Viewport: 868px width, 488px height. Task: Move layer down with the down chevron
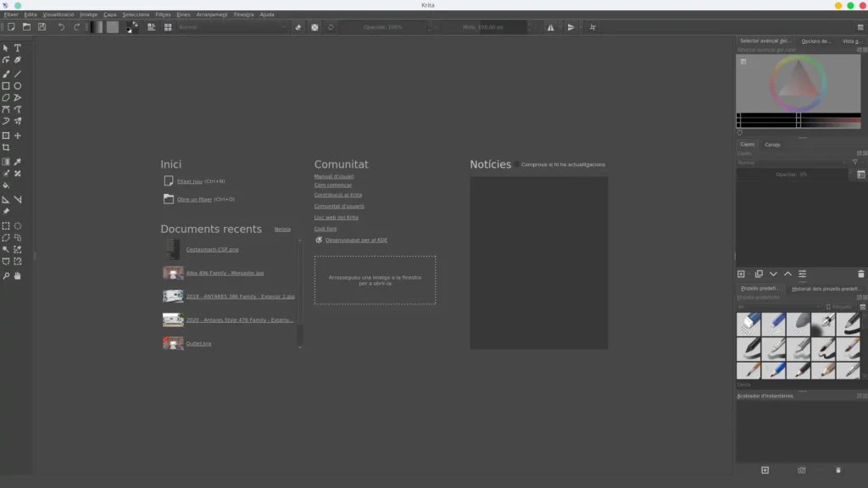pos(773,274)
